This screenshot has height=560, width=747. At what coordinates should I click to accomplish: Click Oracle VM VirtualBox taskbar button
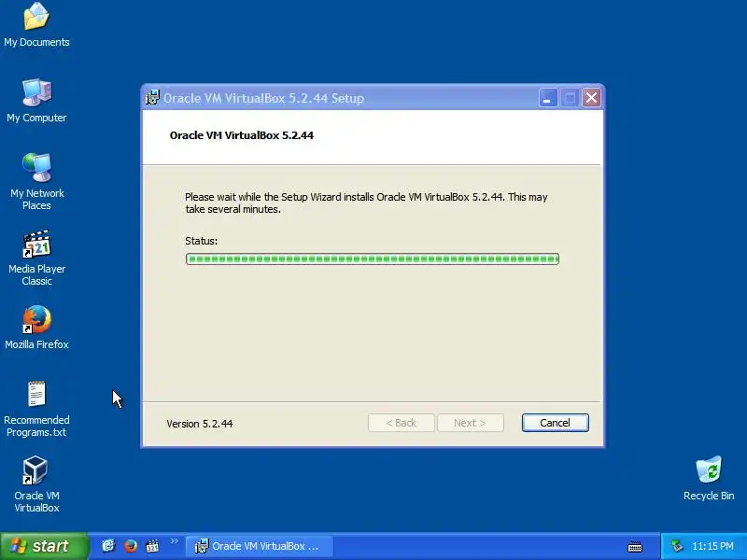coord(260,546)
